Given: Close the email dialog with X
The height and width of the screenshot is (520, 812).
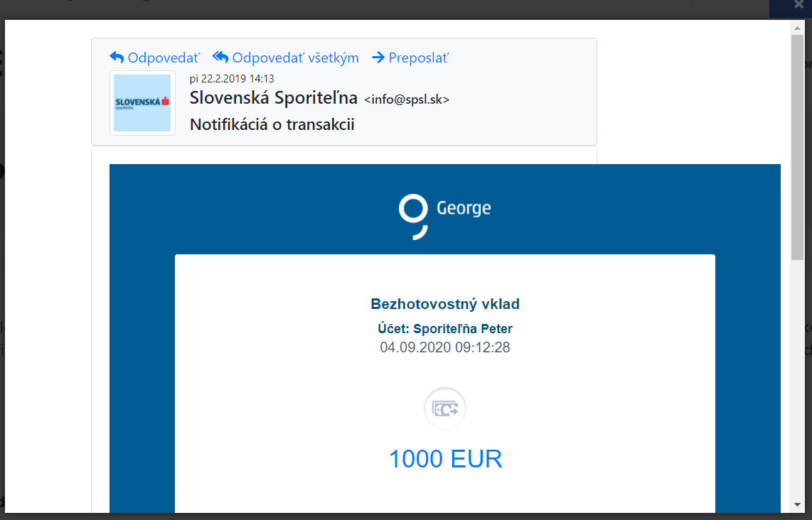Looking at the screenshot, I should pos(798,5).
